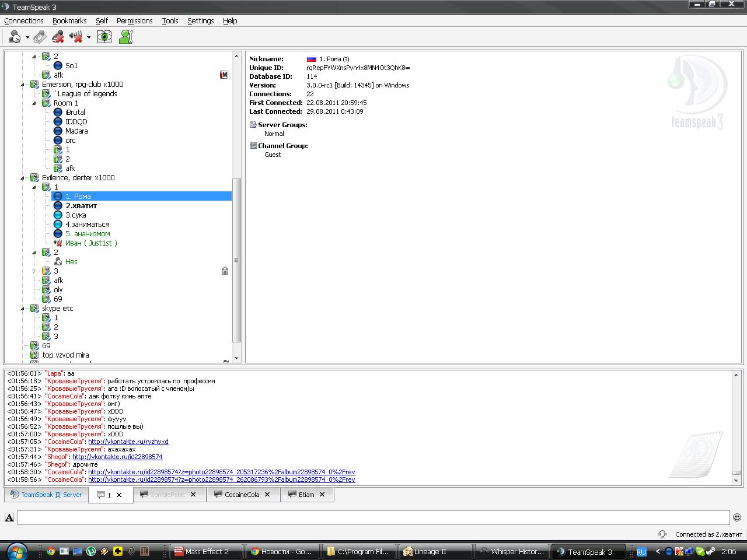This screenshot has width=747, height=560.
Task: Open the Tools menu
Action: pyautogui.click(x=170, y=20)
